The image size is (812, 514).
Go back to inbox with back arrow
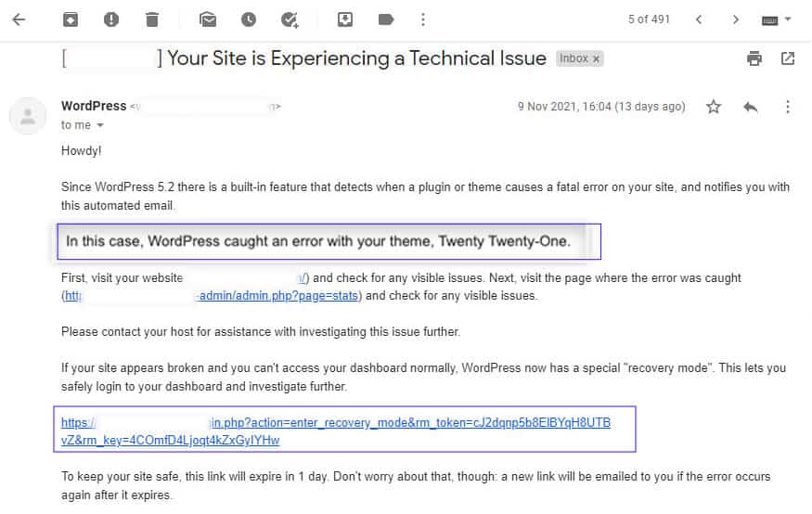click(x=19, y=19)
